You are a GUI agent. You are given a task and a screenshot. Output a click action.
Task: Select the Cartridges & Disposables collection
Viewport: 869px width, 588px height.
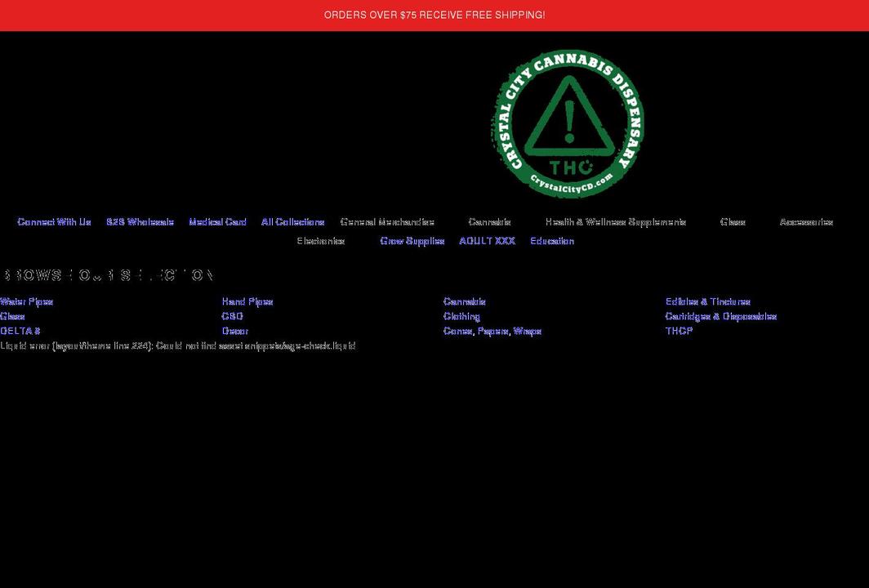(x=721, y=316)
